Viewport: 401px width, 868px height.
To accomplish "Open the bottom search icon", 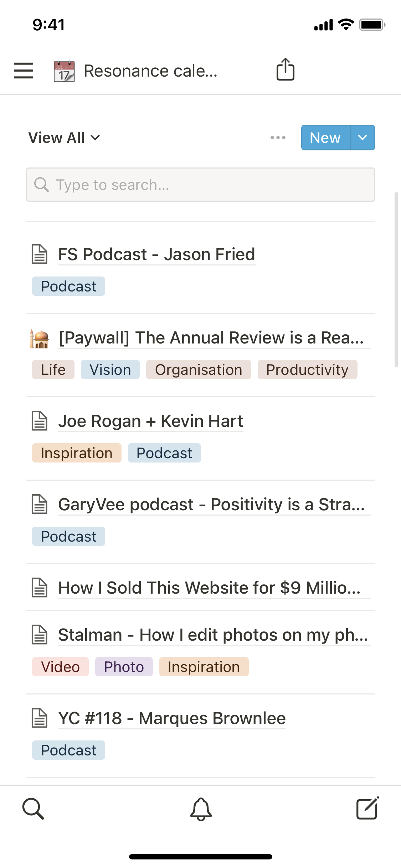I will (x=33, y=808).
